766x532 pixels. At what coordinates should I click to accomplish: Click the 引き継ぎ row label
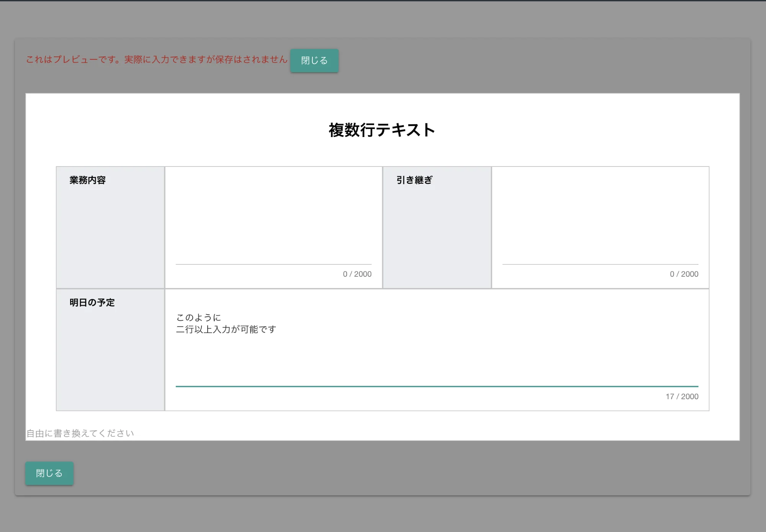(x=414, y=180)
